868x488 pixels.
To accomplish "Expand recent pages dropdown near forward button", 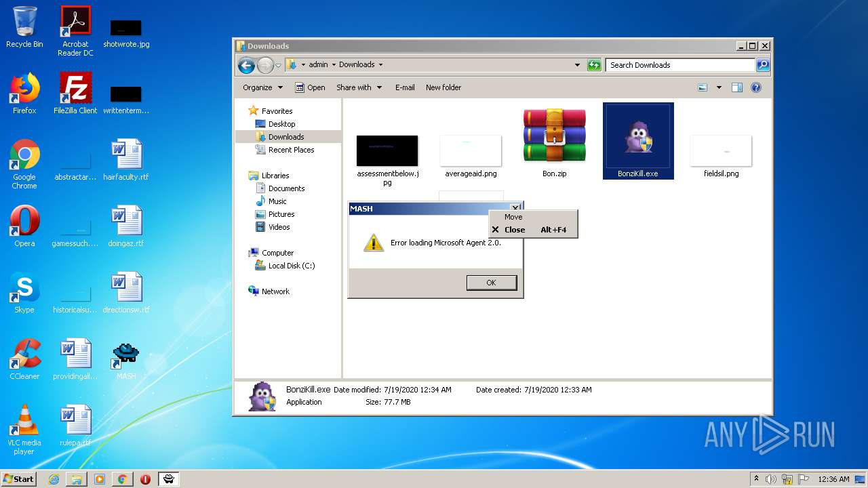I will pos(278,66).
